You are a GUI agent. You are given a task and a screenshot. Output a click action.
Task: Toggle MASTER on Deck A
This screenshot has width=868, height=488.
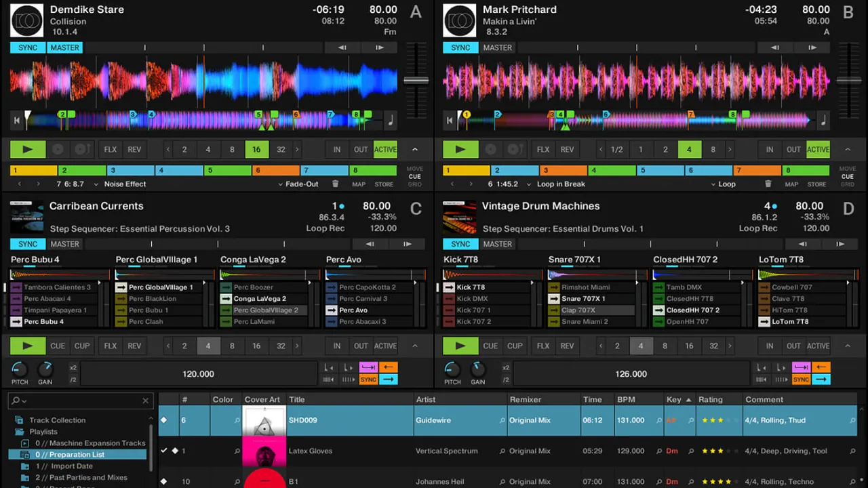pos(65,47)
